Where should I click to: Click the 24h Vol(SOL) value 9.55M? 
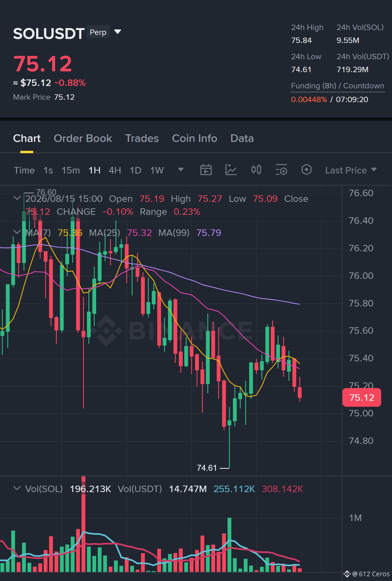click(x=348, y=40)
